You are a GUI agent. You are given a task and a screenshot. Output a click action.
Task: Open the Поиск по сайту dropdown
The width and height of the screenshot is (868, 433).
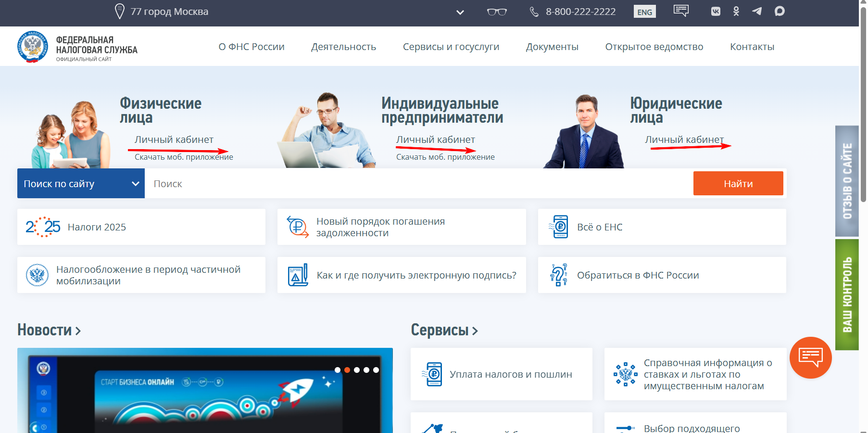81,183
